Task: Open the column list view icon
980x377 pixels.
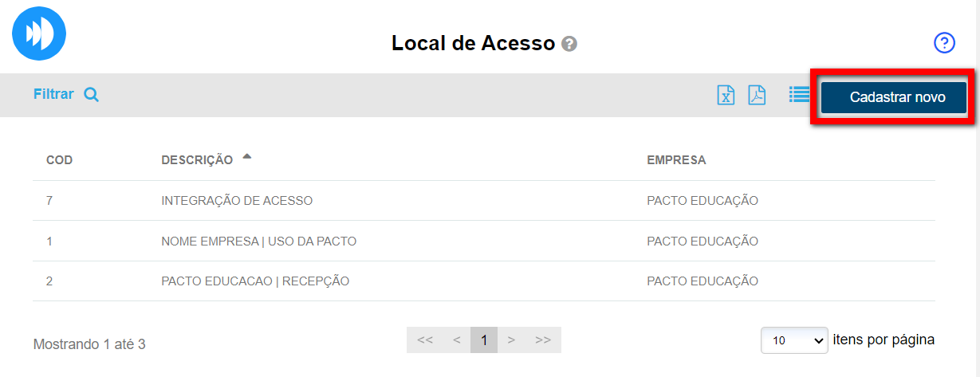Action: click(798, 95)
